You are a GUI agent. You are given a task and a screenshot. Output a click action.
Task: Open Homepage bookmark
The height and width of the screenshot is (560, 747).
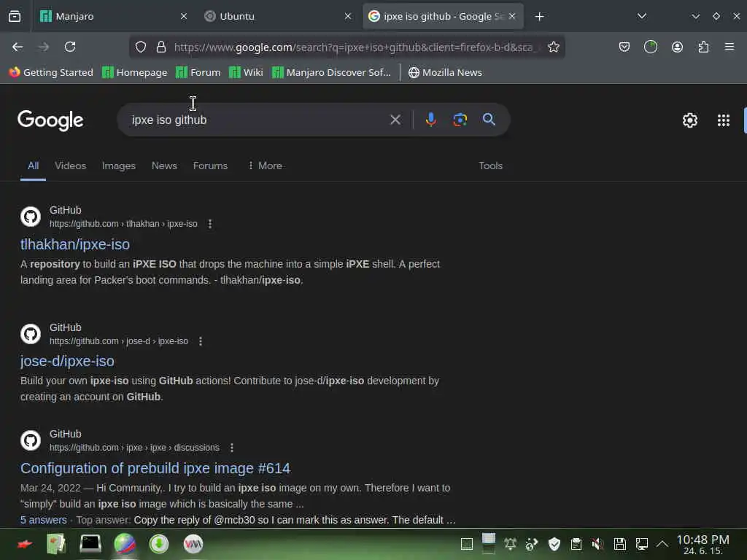pos(135,72)
